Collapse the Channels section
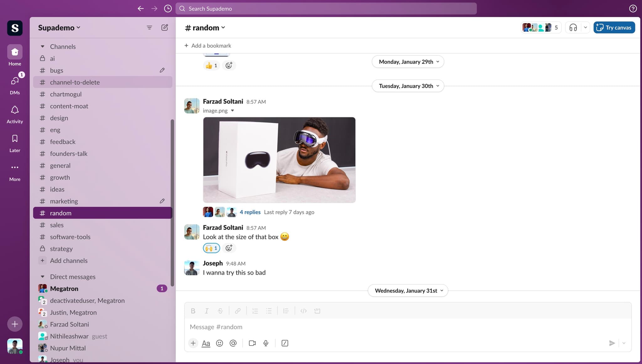Image resolution: width=642 pixels, height=364 pixels. point(43,46)
